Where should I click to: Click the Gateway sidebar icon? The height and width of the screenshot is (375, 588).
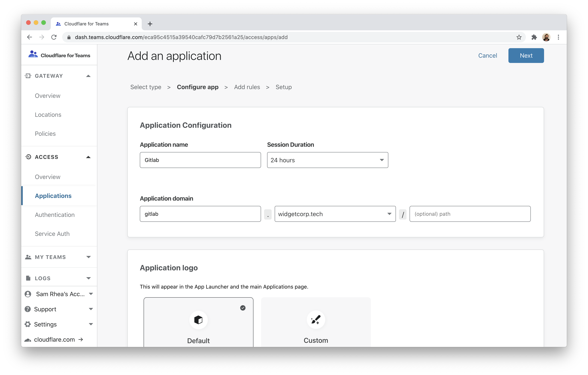(x=28, y=76)
